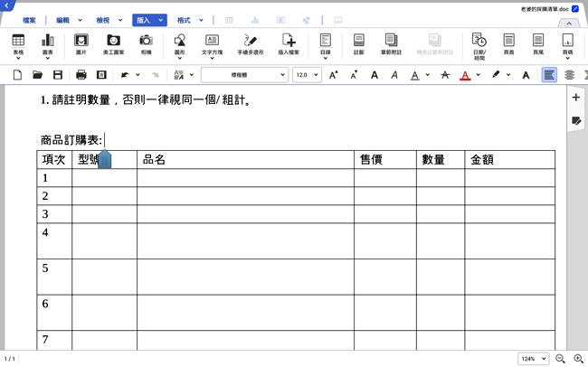
Task: Click the 金額 header cell
Action: (x=509, y=160)
